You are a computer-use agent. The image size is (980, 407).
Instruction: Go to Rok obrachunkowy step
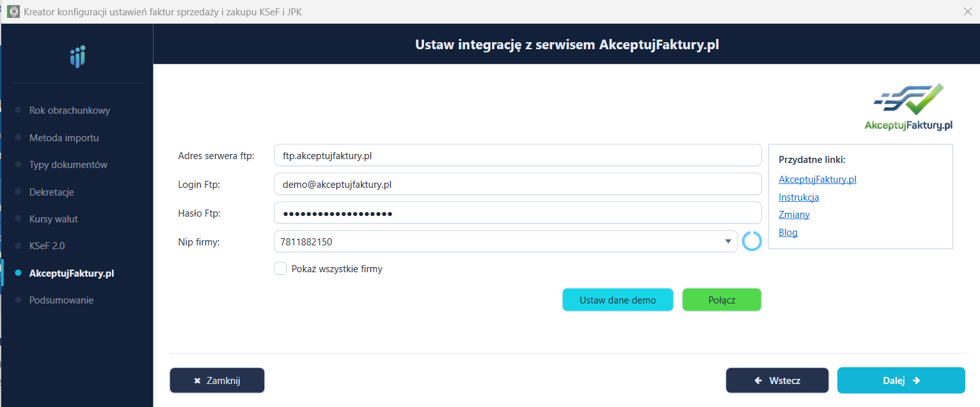point(70,111)
